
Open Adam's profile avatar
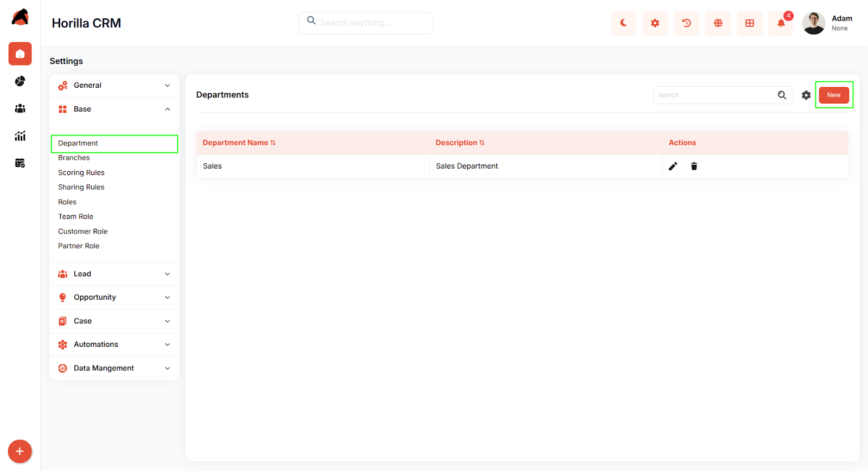tap(813, 23)
